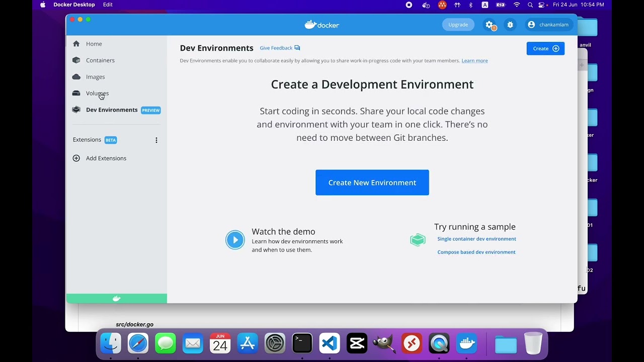The width and height of the screenshot is (644, 362).
Task: Click the Bluetooth menu bar icon
Action: (471, 5)
